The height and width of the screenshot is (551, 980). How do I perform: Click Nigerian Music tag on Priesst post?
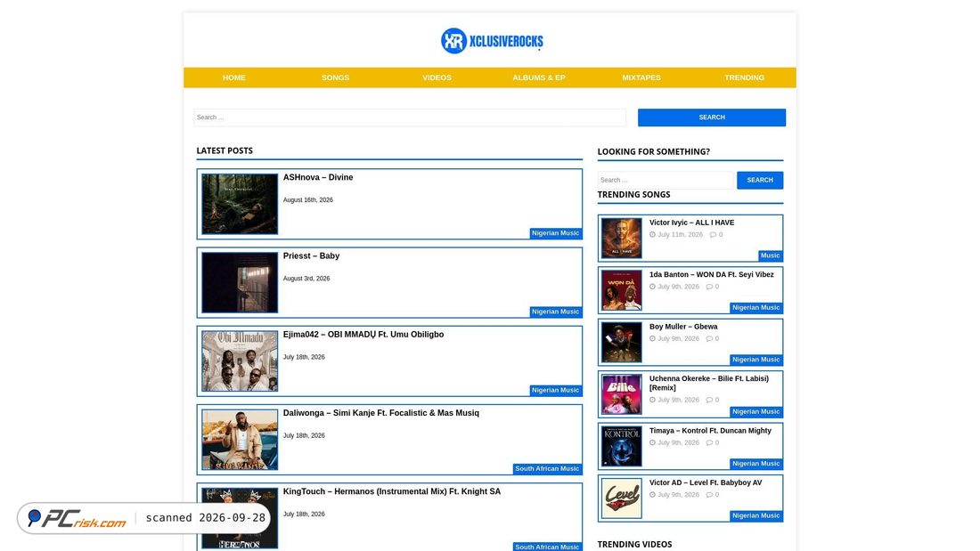click(x=555, y=312)
